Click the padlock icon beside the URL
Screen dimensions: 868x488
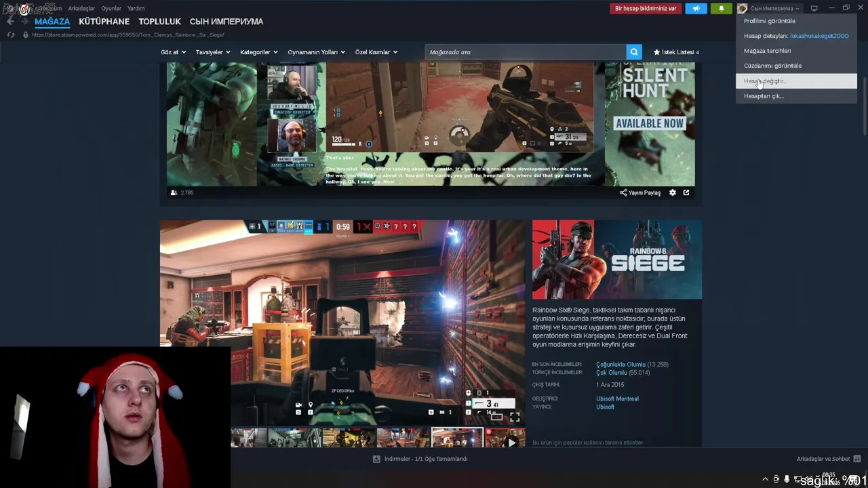[x=26, y=35]
